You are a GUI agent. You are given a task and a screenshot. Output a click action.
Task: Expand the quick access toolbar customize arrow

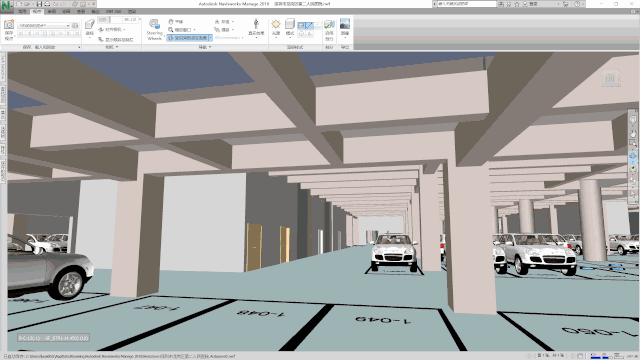tap(94, 4)
